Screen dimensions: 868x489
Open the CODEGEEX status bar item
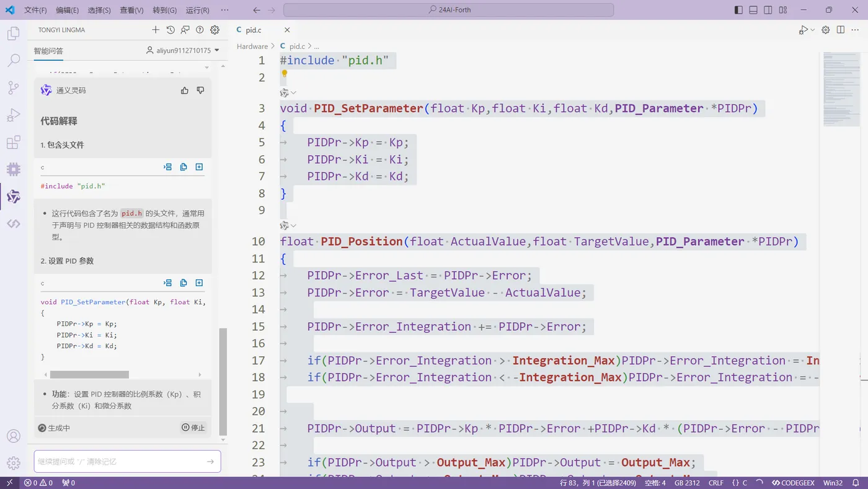(x=793, y=483)
